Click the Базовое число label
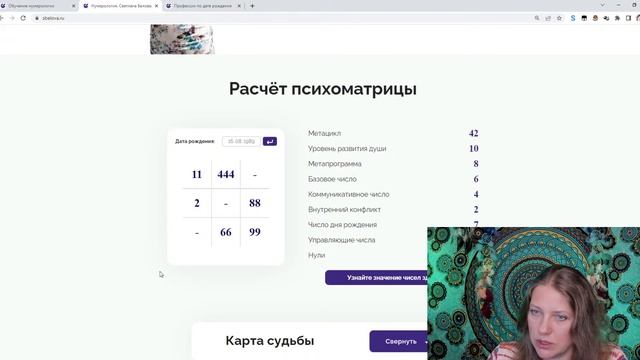The height and width of the screenshot is (360, 640). pos(332,179)
